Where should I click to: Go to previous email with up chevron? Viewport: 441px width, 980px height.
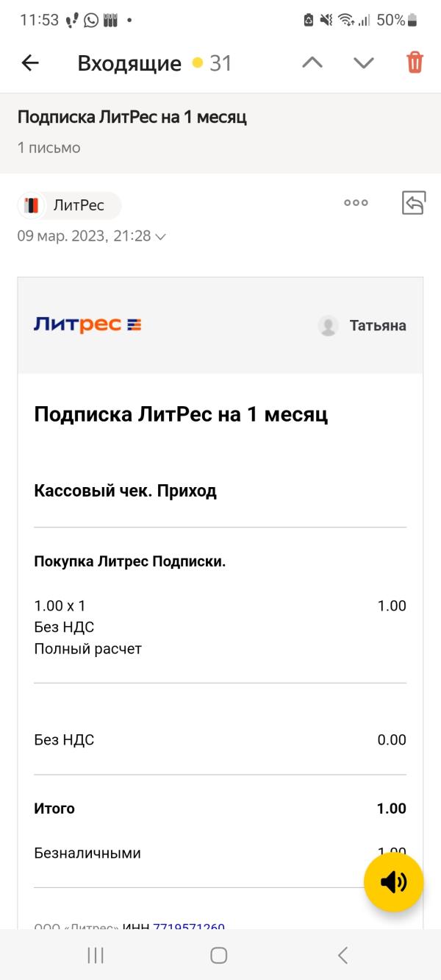tap(312, 63)
